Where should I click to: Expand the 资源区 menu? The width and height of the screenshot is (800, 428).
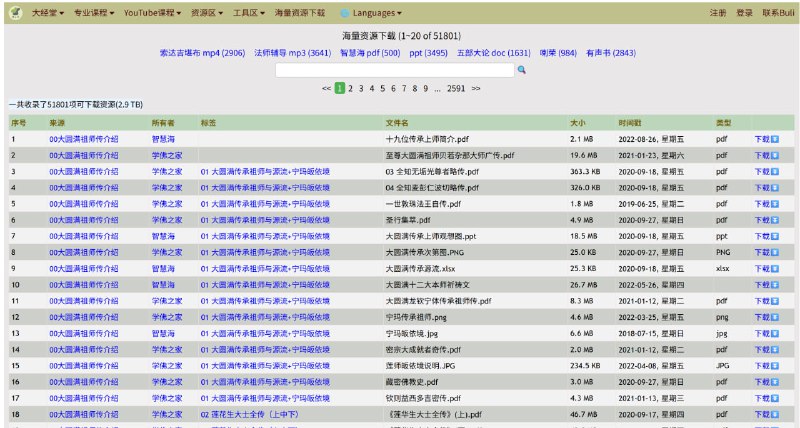[x=207, y=13]
